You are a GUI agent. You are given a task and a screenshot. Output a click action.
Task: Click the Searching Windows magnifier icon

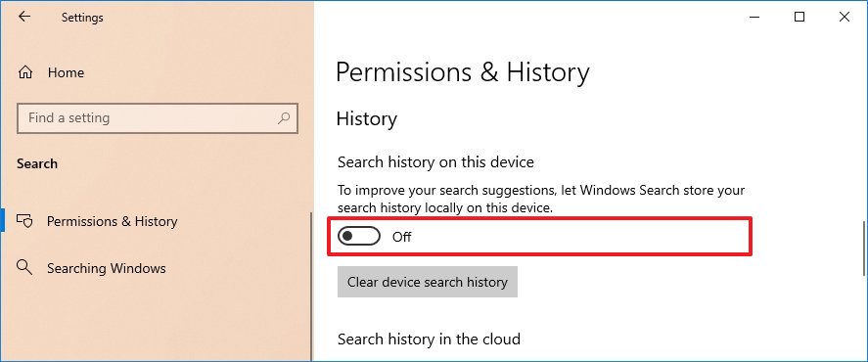(24, 267)
